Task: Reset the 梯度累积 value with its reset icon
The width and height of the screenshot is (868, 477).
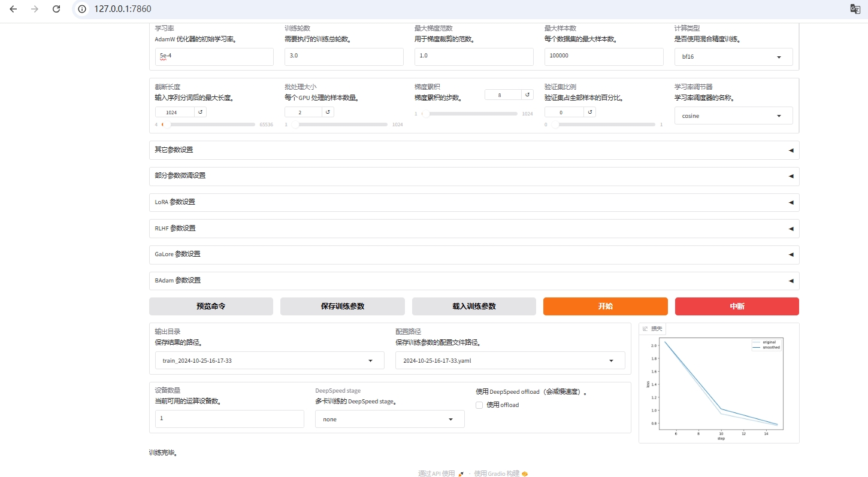Action: click(527, 95)
